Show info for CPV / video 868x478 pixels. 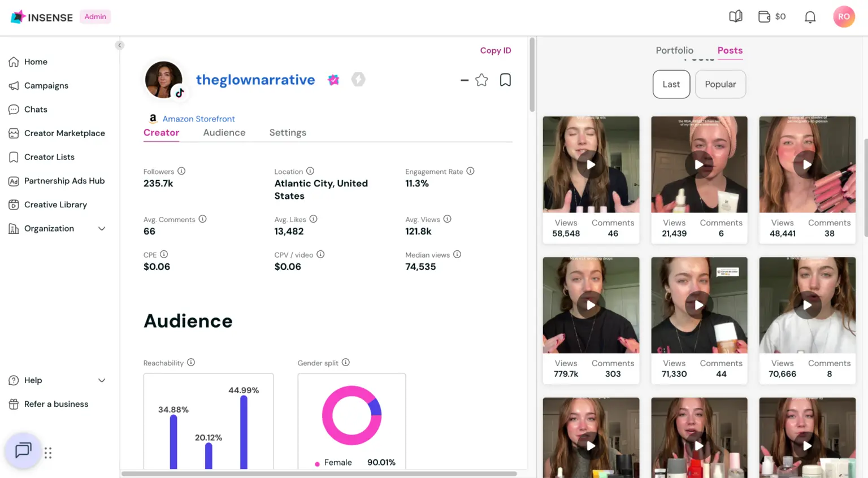(x=320, y=255)
